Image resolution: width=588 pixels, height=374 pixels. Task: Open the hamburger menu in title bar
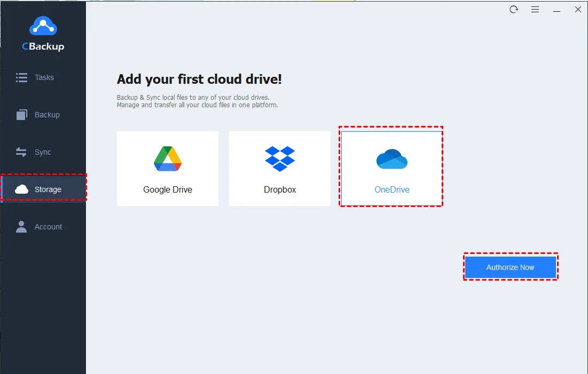[535, 10]
